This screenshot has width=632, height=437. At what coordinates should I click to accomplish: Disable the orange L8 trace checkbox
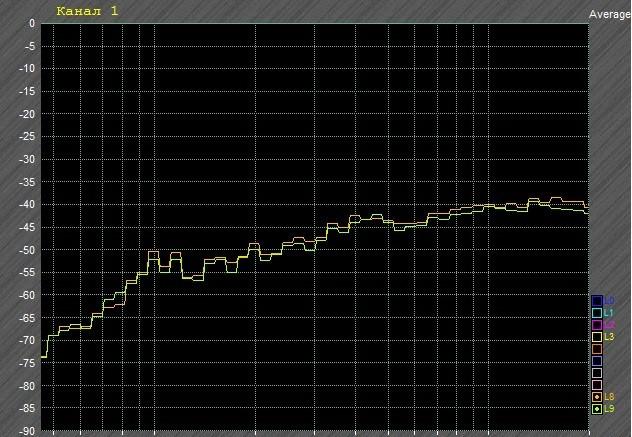[x=597, y=397]
